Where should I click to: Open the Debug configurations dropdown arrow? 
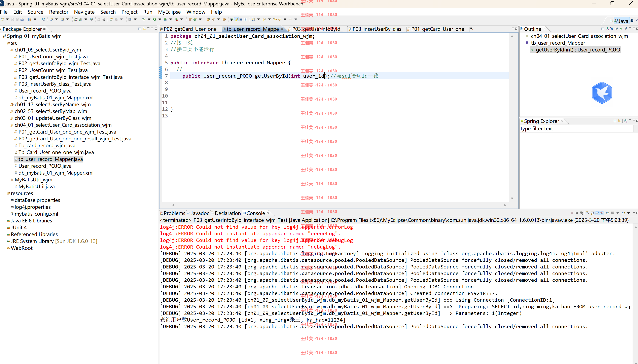click(149, 20)
